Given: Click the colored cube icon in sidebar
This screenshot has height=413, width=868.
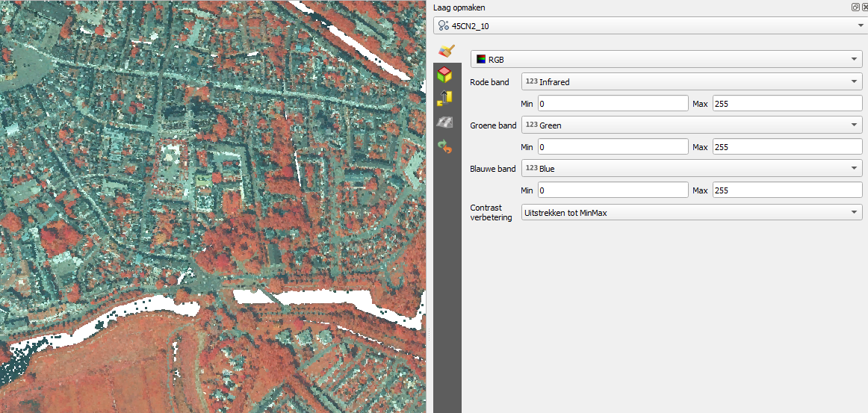Looking at the screenshot, I should [445, 74].
